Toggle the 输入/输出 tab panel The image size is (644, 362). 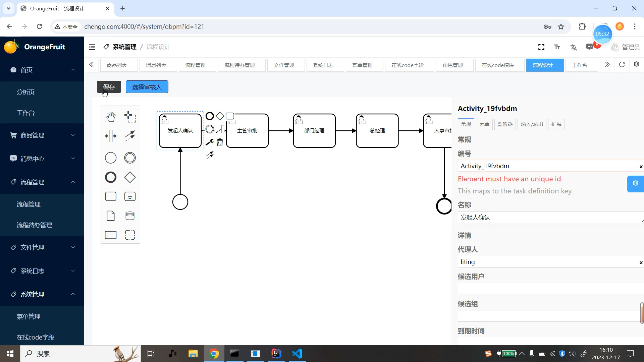coord(532,124)
